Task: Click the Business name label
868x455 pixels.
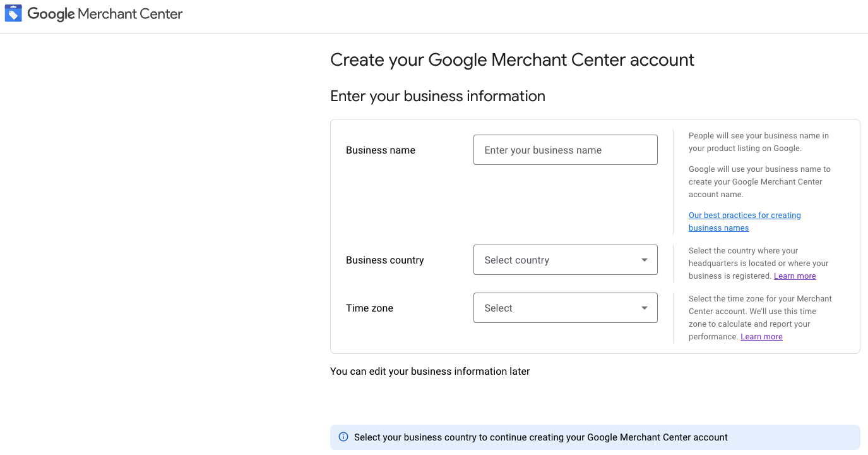Action: pyautogui.click(x=380, y=150)
